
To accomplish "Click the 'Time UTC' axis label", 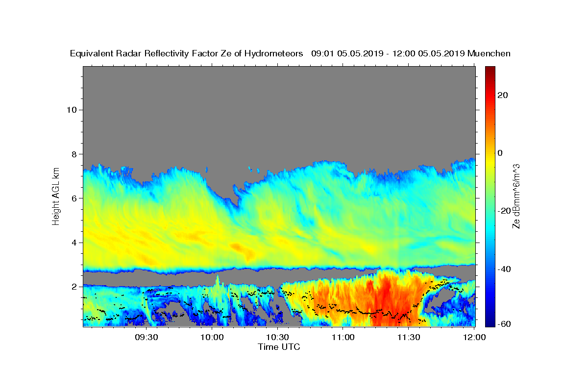I will point(279,347).
